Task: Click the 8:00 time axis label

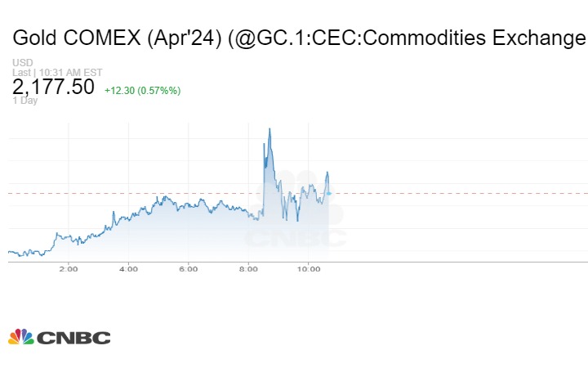Action: coord(248,269)
